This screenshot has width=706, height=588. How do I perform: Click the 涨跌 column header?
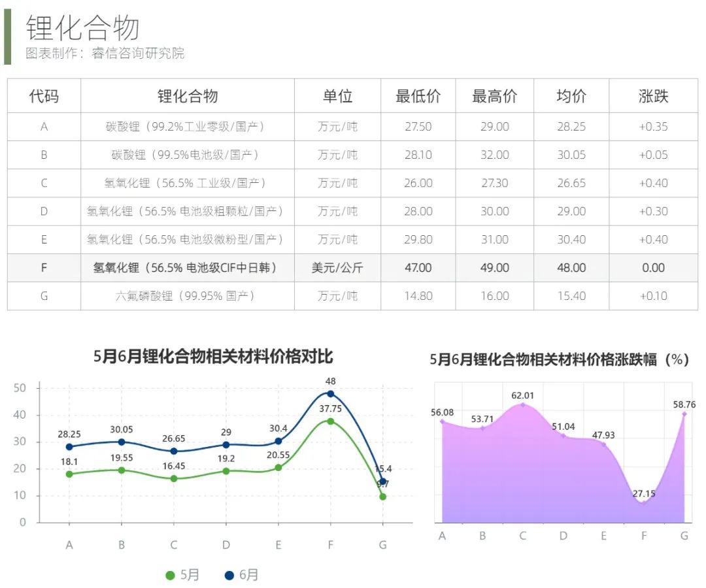653,96
